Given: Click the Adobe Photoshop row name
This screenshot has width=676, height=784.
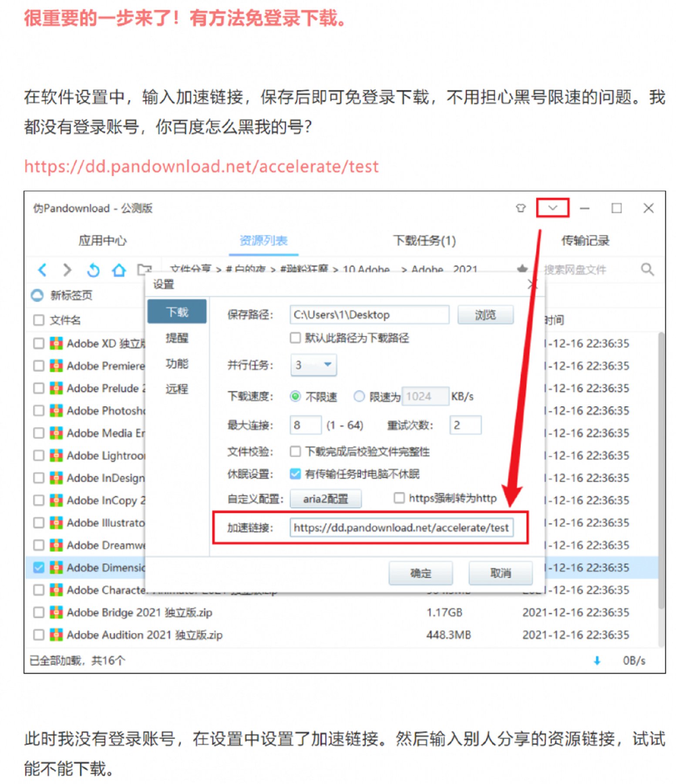Looking at the screenshot, I should pos(106,411).
